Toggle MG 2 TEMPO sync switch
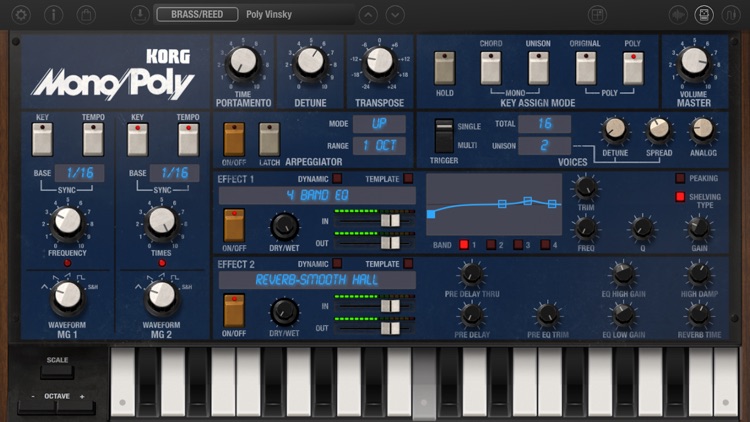 (x=188, y=139)
